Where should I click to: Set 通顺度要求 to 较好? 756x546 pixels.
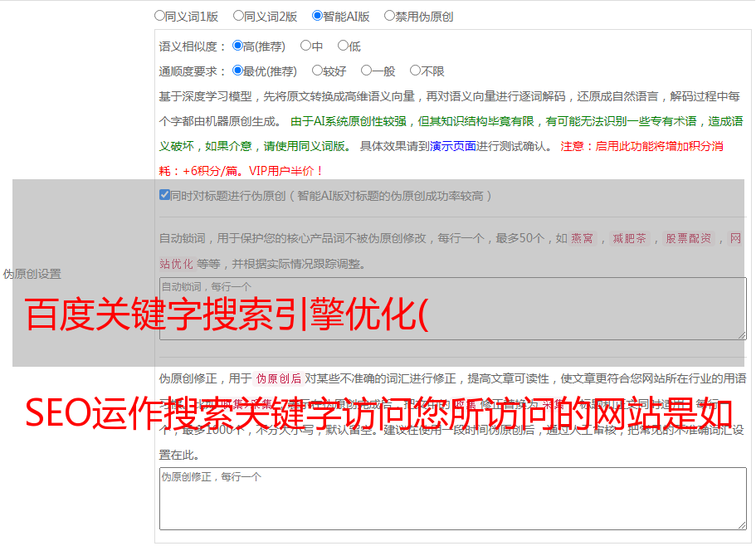317,71
